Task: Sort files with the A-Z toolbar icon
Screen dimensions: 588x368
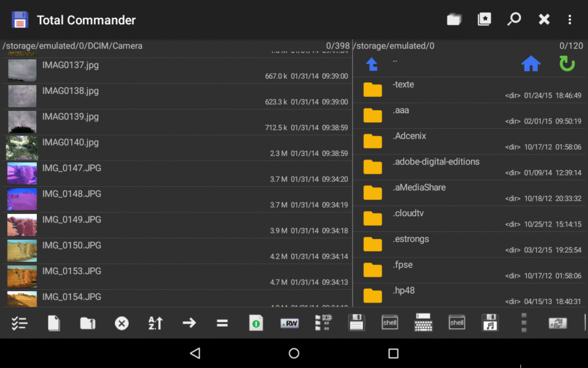Action: (x=154, y=323)
